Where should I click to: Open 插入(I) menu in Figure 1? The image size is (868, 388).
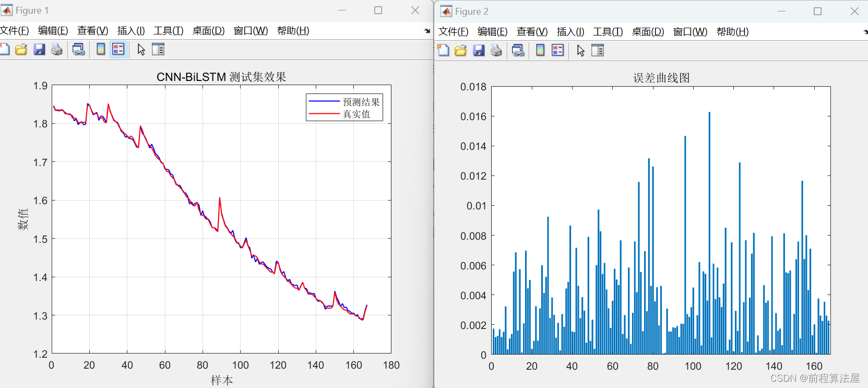(x=131, y=31)
